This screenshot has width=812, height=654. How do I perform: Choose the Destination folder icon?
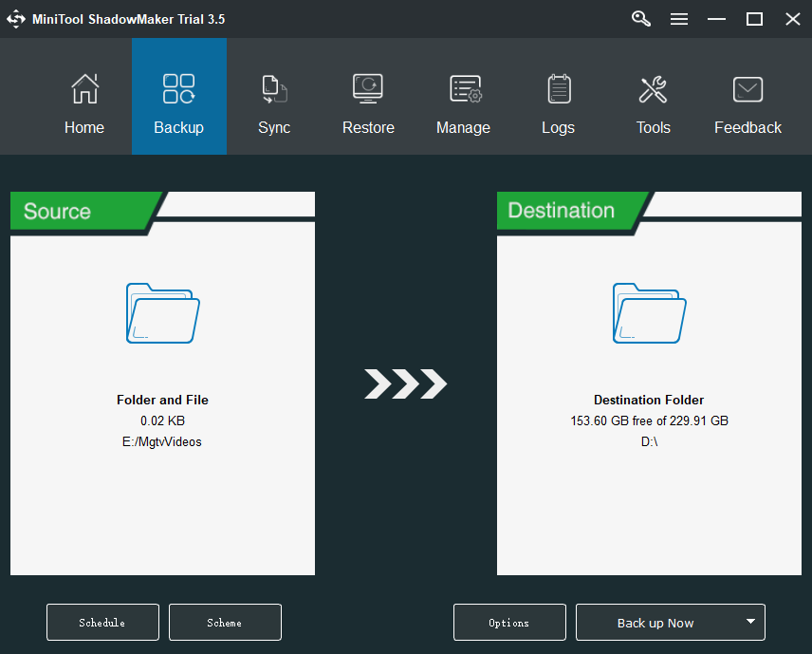coord(650,313)
